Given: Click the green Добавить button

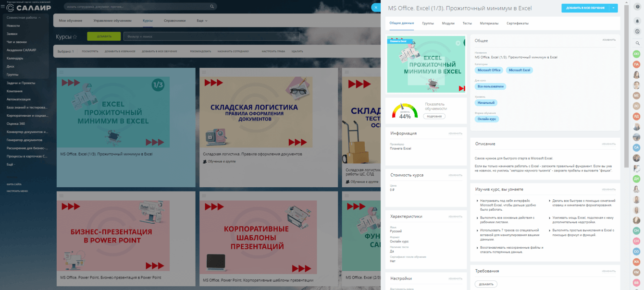Looking at the screenshot, I should point(104,36).
